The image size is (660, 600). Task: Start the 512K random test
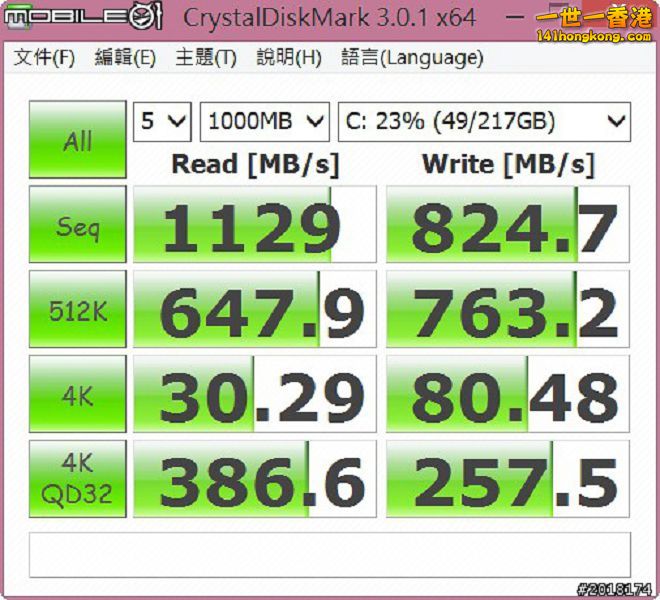(x=77, y=309)
